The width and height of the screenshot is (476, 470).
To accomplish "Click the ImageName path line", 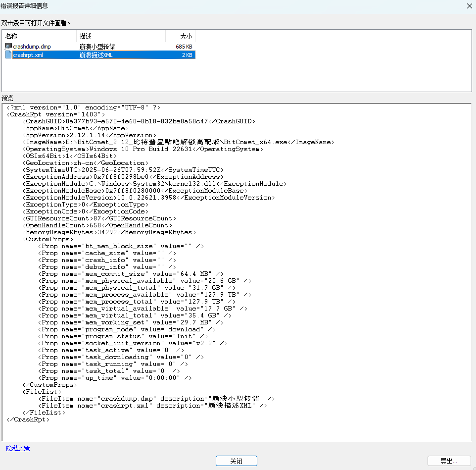I will pos(178,142).
